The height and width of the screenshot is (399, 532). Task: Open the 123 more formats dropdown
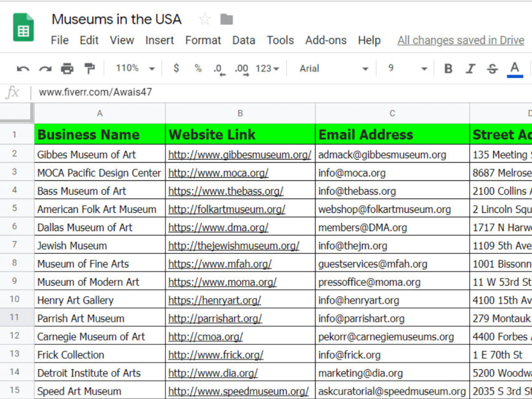tap(268, 69)
